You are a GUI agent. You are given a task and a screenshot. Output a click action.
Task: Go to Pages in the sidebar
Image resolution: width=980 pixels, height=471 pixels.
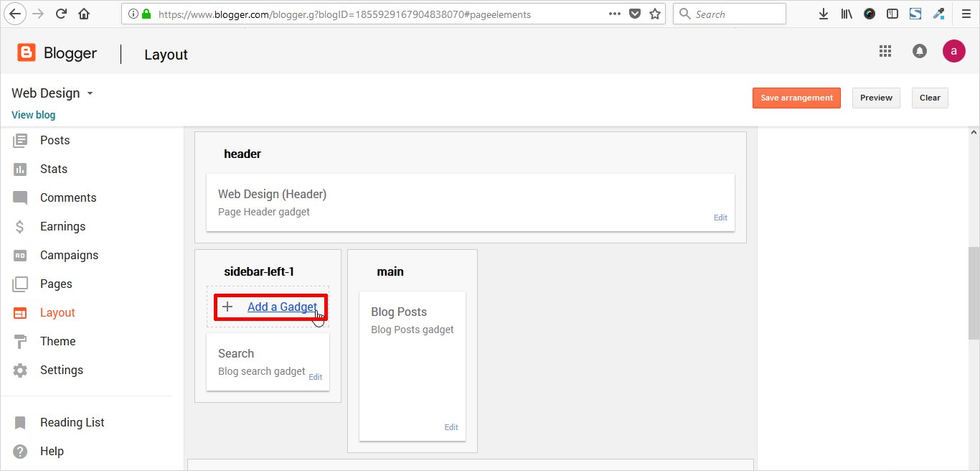click(x=56, y=284)
